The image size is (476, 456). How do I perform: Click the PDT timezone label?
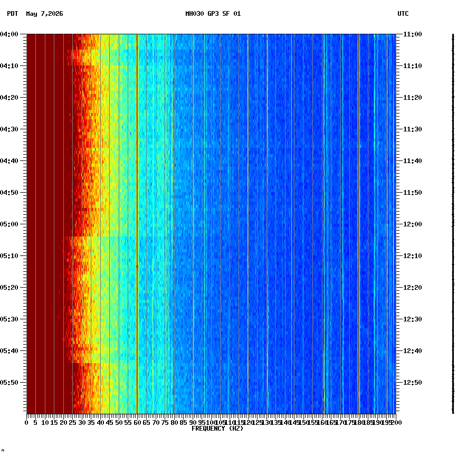(x=13, y=14)
